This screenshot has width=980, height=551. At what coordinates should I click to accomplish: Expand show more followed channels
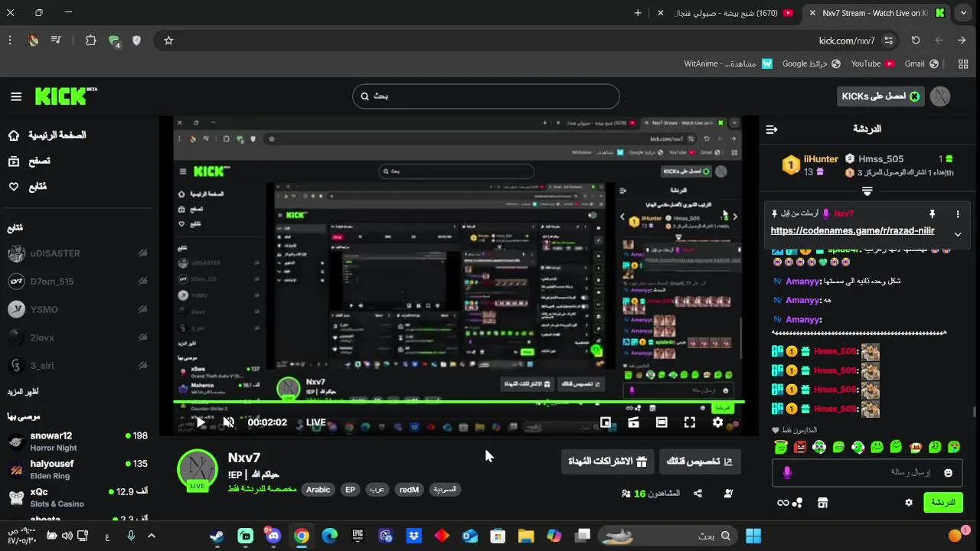click(23, 392)
